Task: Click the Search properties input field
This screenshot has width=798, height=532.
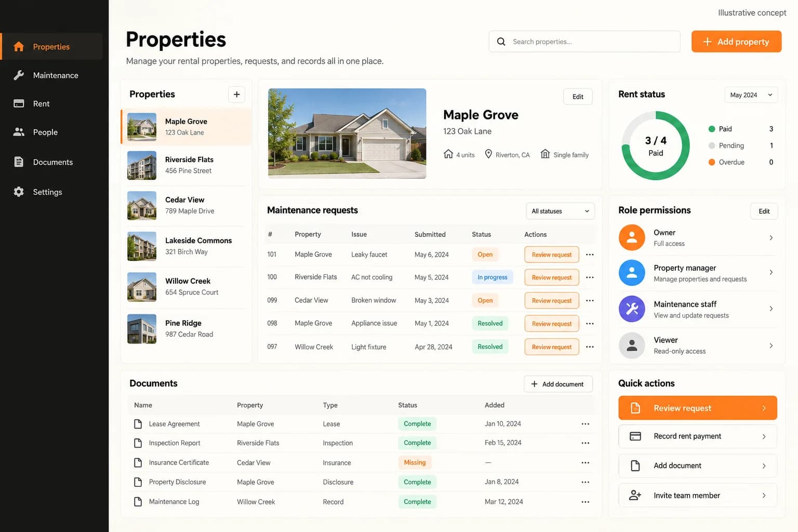Action: [x=584, y=42]
